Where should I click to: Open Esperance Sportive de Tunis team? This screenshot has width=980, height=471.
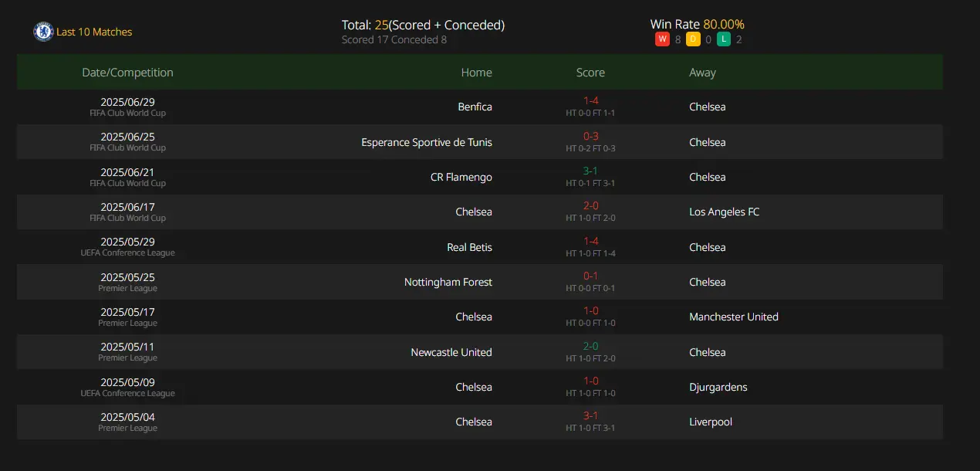(427, 142)
